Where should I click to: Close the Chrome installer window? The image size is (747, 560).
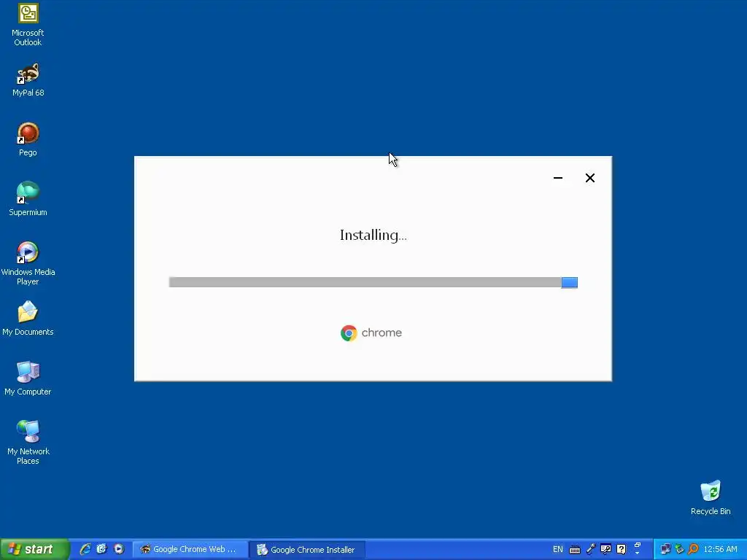point(589,178)
